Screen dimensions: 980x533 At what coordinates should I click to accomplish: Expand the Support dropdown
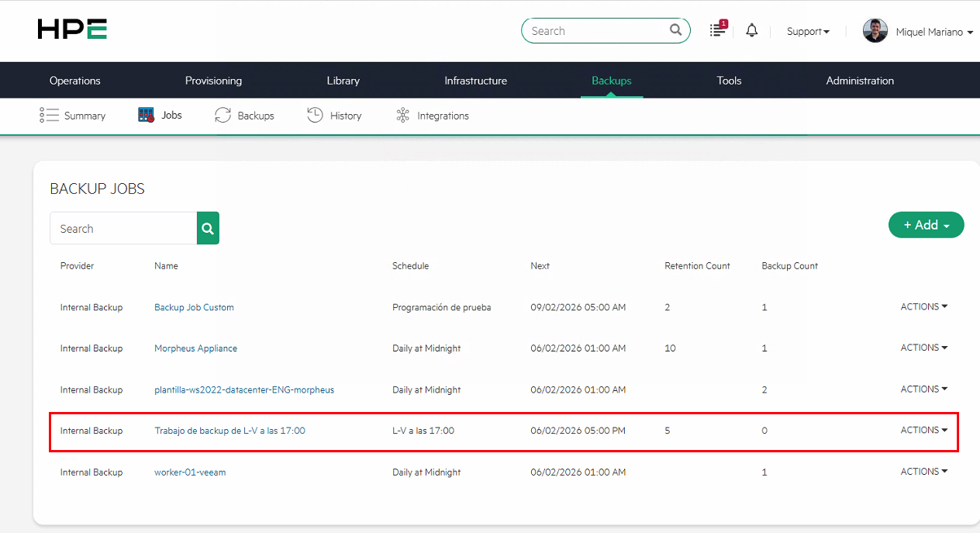point(808,32)
